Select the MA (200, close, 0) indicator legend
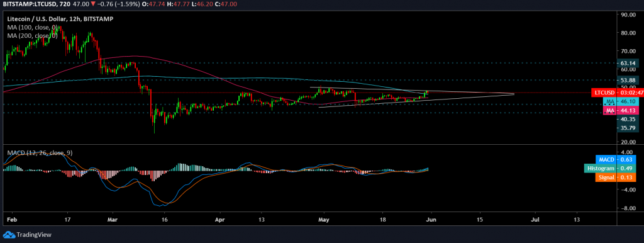644x243 pixels. pos(32,36)
